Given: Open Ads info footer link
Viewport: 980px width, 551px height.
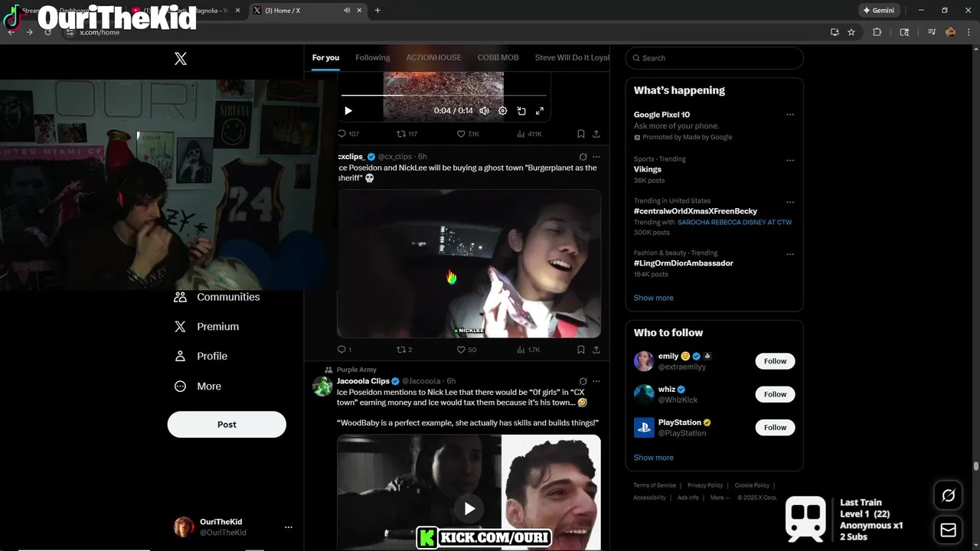Looking at the screenshot, I should coord(688,497).
